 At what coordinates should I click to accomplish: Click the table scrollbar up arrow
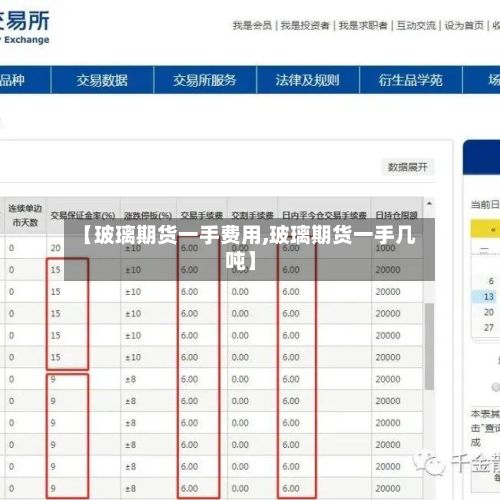click(x=429, y=203)
